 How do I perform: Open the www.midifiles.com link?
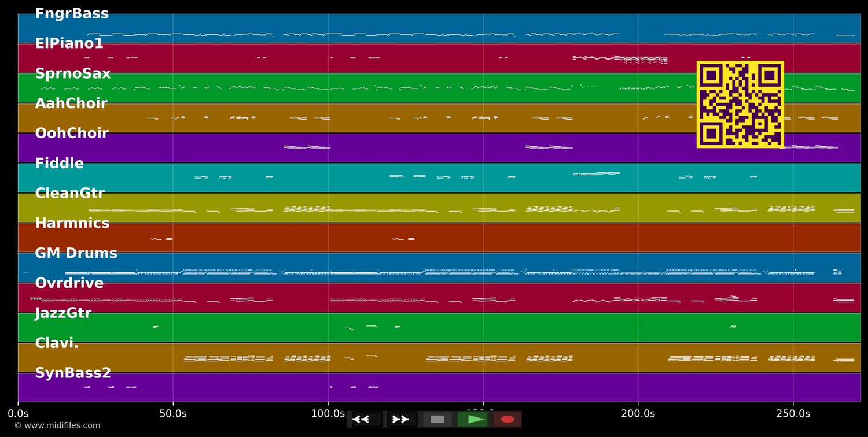point(57,425)
